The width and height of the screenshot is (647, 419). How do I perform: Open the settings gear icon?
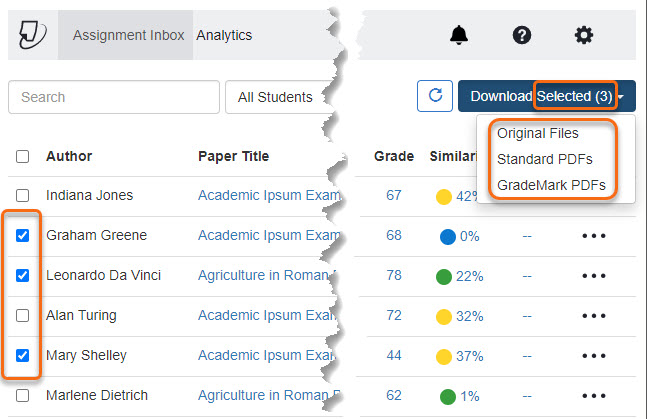tap(584, 35)
